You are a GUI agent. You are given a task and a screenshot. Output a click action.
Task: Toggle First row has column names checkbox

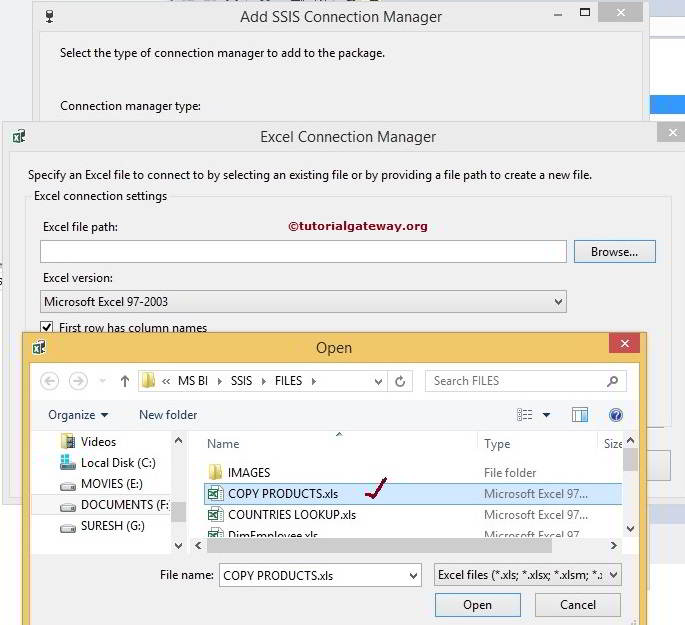point(46,327)
